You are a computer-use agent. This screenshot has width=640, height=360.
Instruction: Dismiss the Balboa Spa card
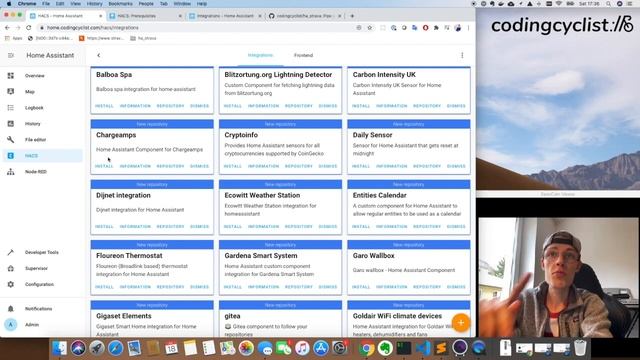tap(200, 106)
